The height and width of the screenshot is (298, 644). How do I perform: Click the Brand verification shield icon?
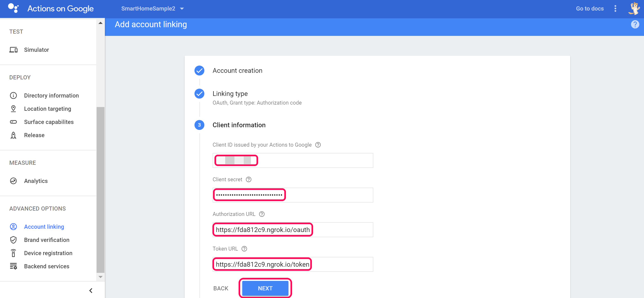click(x=14, y=240)
